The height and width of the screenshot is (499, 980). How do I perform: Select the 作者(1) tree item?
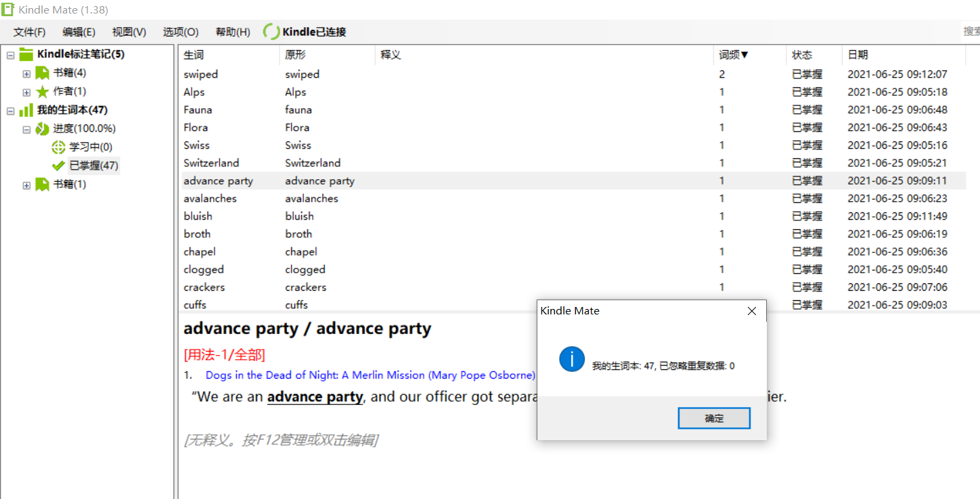[x=70, y=91]
